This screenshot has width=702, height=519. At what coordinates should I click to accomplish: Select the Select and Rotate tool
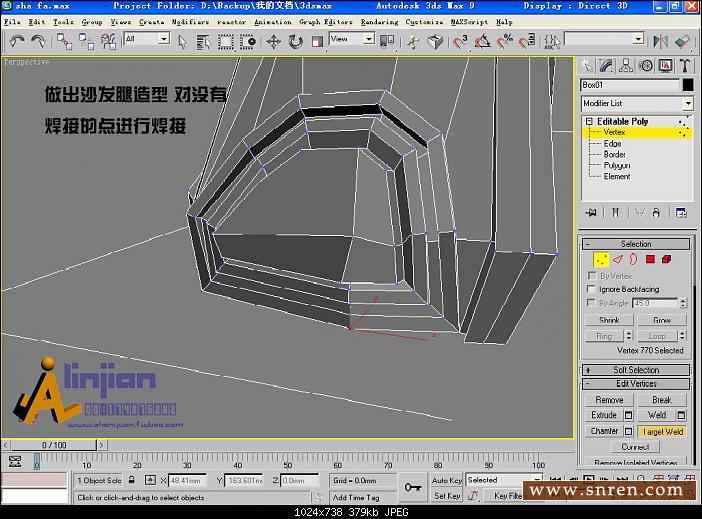296,41
